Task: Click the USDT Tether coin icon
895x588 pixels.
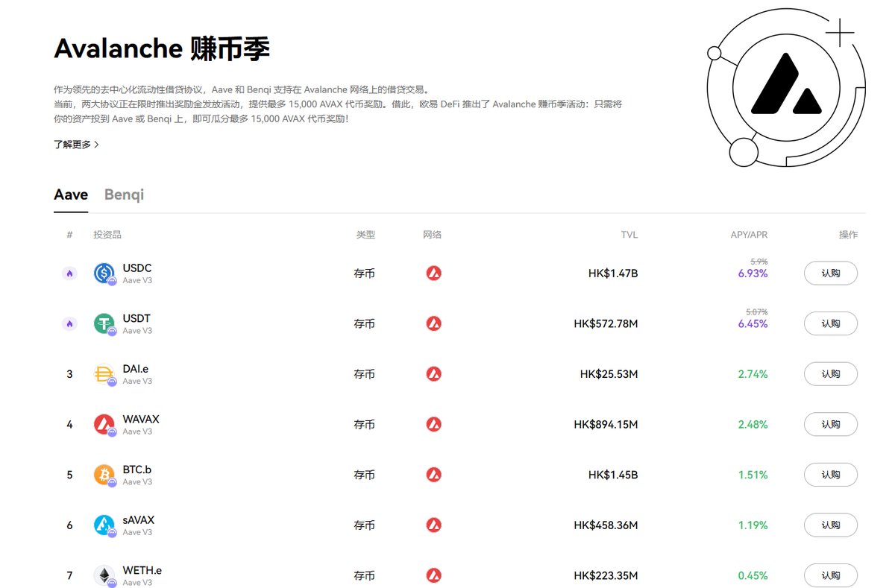Action: [104, 323]
